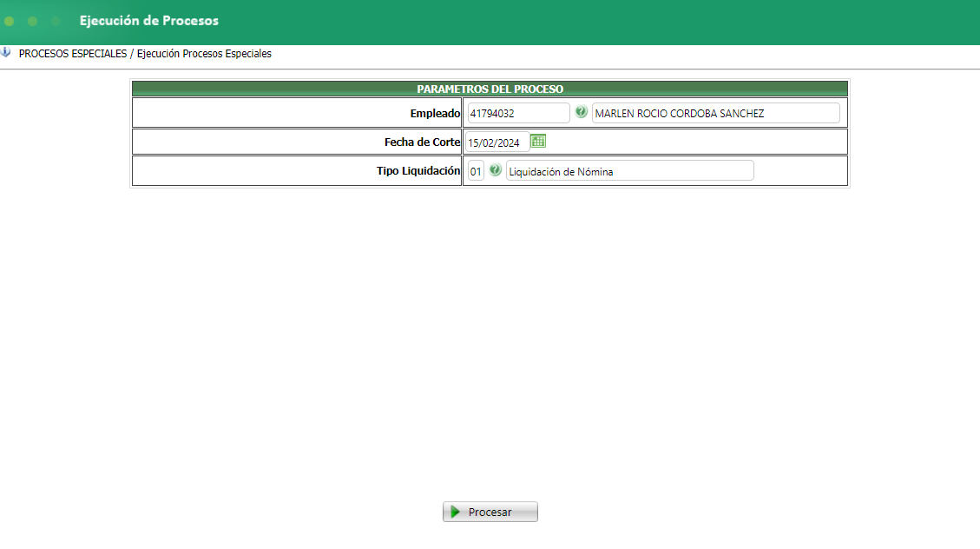Click the Procesar button

tap(490, 513)
